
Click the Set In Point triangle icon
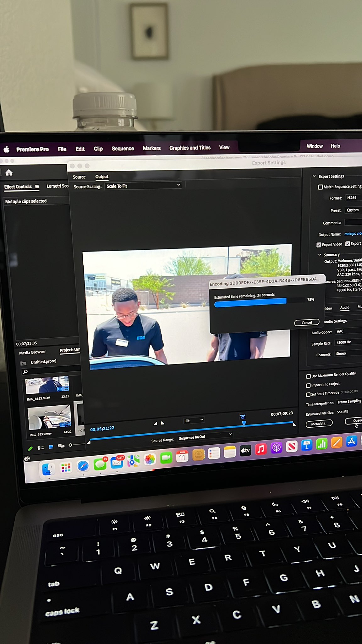point(155,424)
